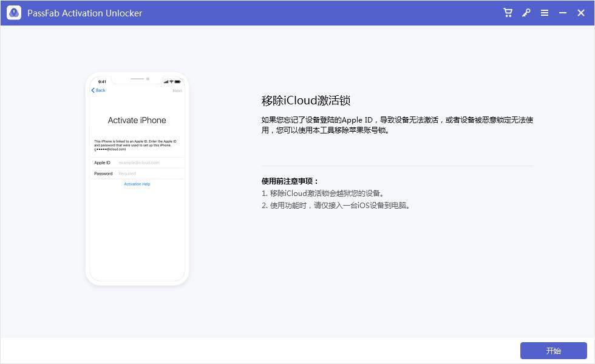
Task: Click the Activate iPhone heading
Action: pos(137,120)
